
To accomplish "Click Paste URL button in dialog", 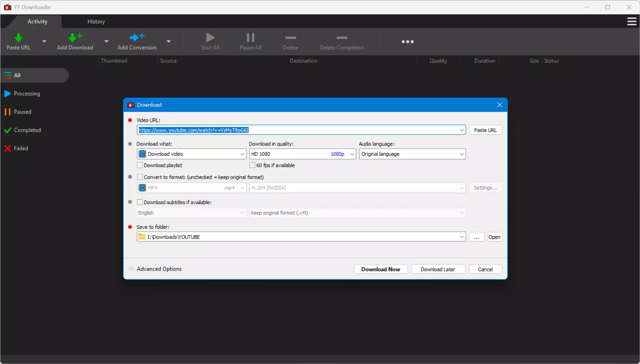I will tap(485, 130).
